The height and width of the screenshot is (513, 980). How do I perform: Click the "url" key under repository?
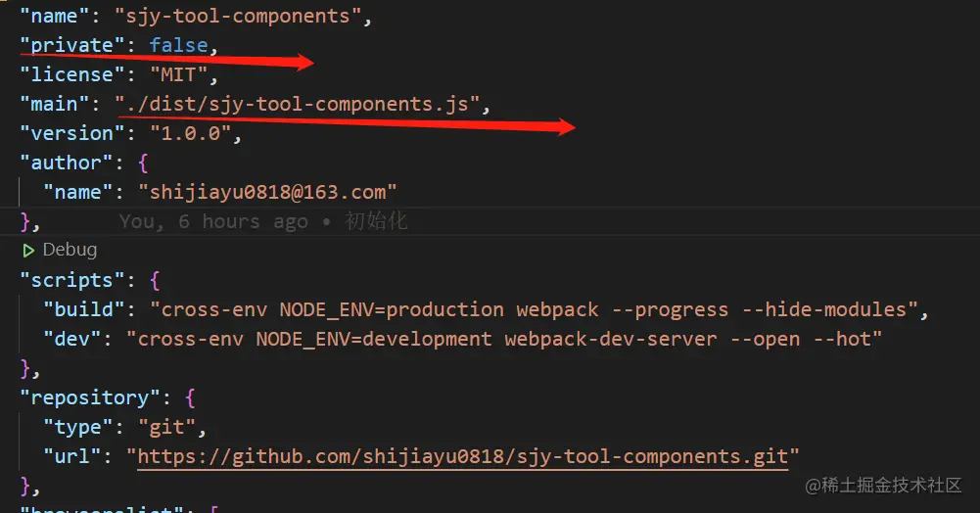pyautogui.click(x=71, y=456)
